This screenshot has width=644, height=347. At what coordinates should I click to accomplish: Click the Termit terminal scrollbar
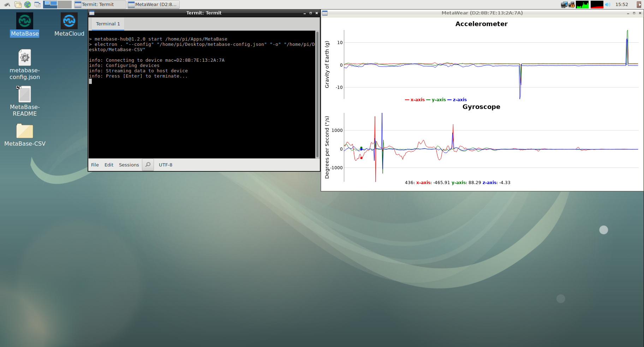[317, 95]
